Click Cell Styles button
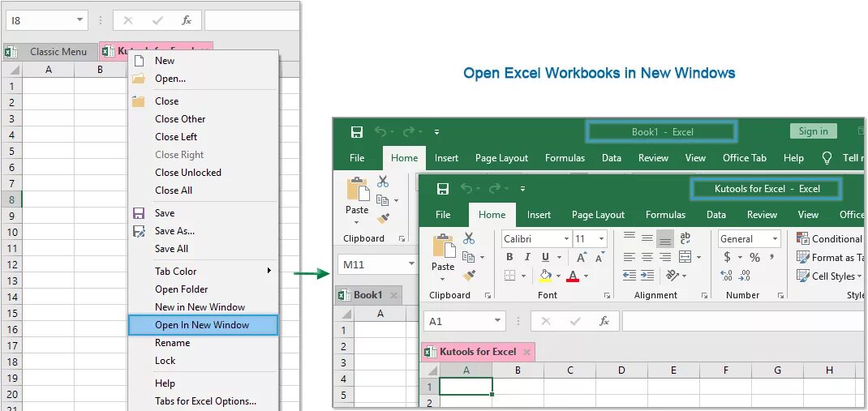This screenshot has height=411, width=868. point(829,276)
